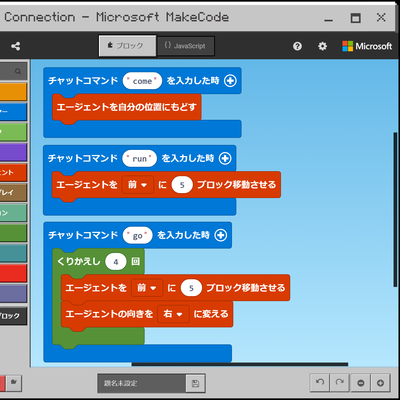The width and height of the screenshot is (400, 400).
Task: Save the project with the floppy-disk icon
Action: [196, 383]
